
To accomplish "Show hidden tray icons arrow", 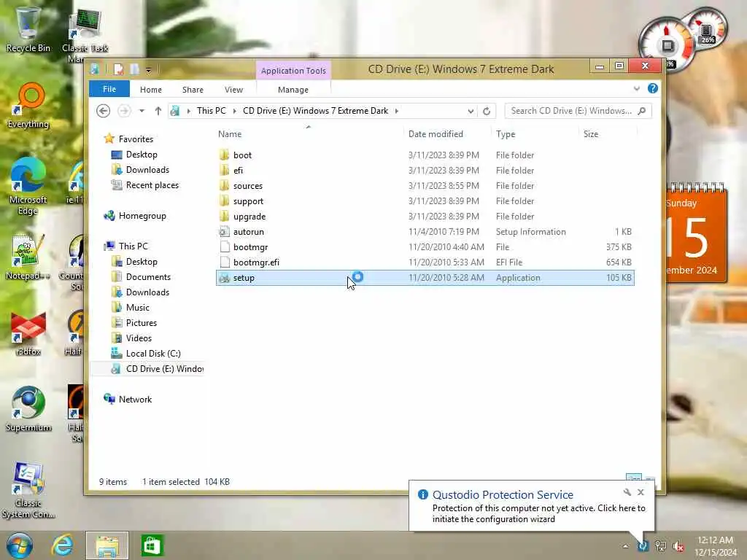I will [625, 546].
